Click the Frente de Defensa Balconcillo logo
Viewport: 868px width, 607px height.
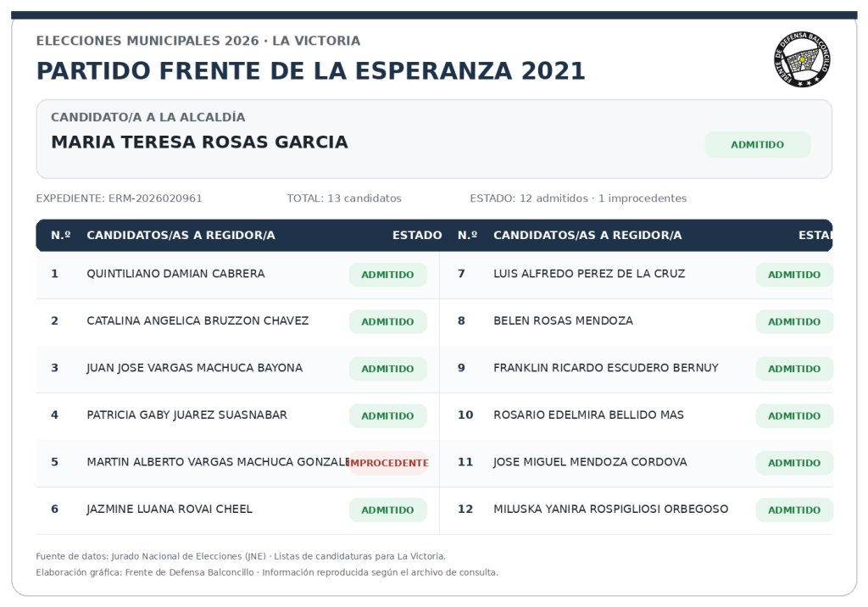pyautogui.click(x=802, y=59)
